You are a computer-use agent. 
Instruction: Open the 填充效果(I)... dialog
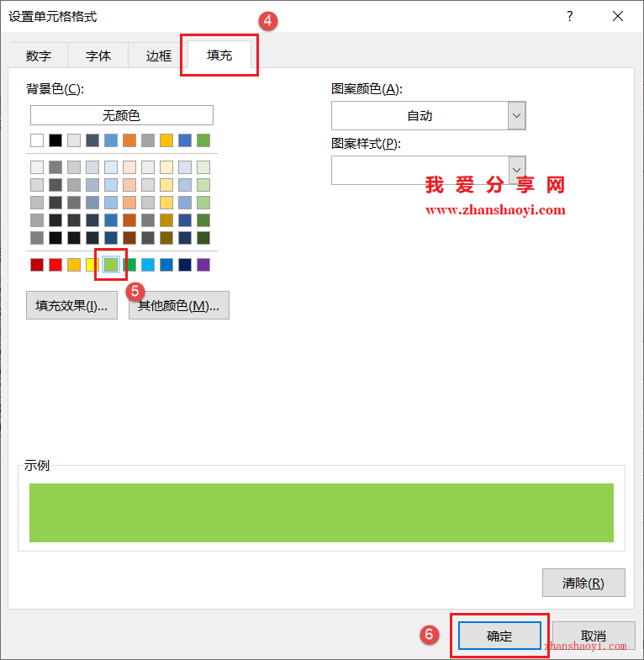[x=71, y=305]
